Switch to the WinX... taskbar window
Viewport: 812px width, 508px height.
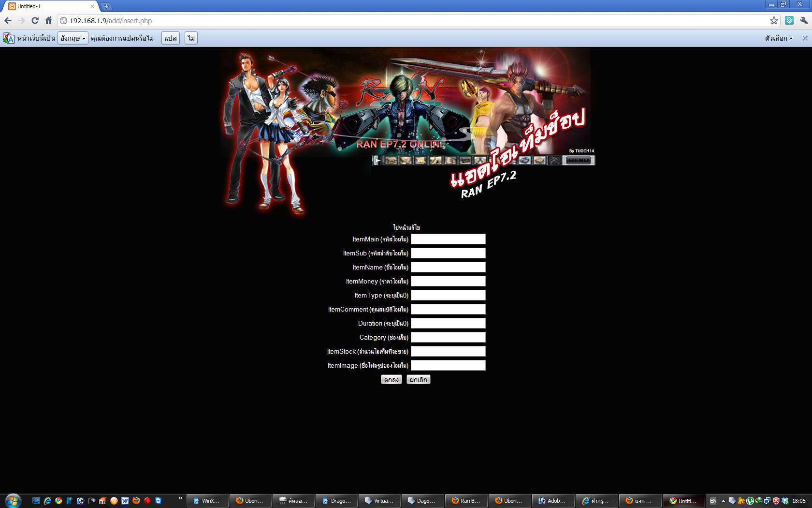click(x=207, y=501)
